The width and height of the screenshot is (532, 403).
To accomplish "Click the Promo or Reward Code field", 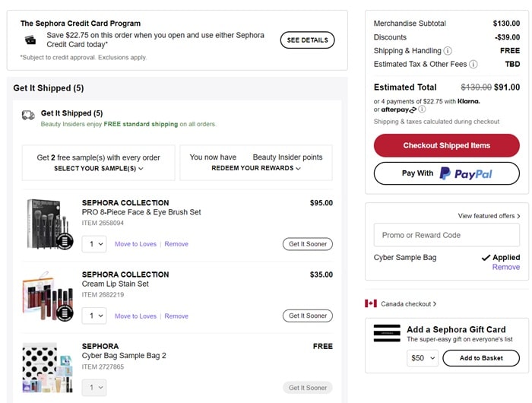I will point(447,235).
